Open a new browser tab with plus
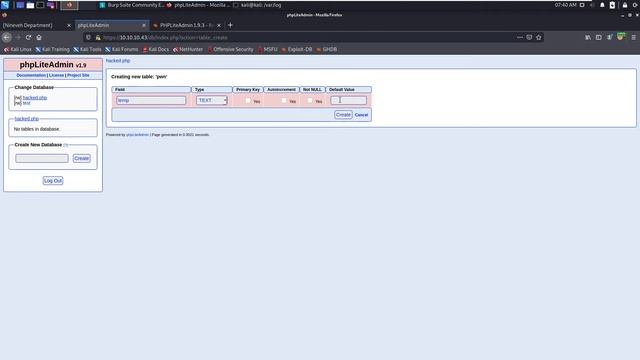Screen dimensions: 640x360 tap(230, 25)
